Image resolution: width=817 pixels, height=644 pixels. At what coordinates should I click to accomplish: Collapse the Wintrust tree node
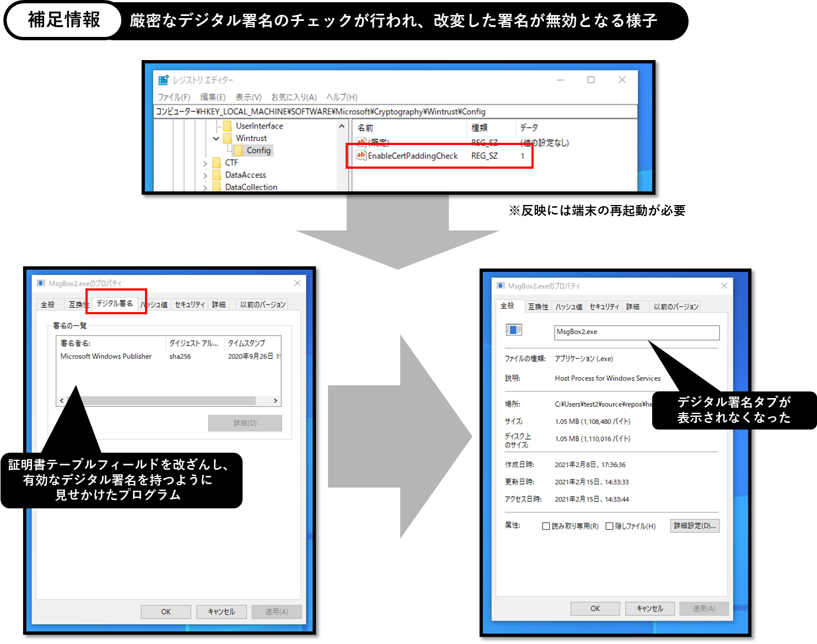216,138
